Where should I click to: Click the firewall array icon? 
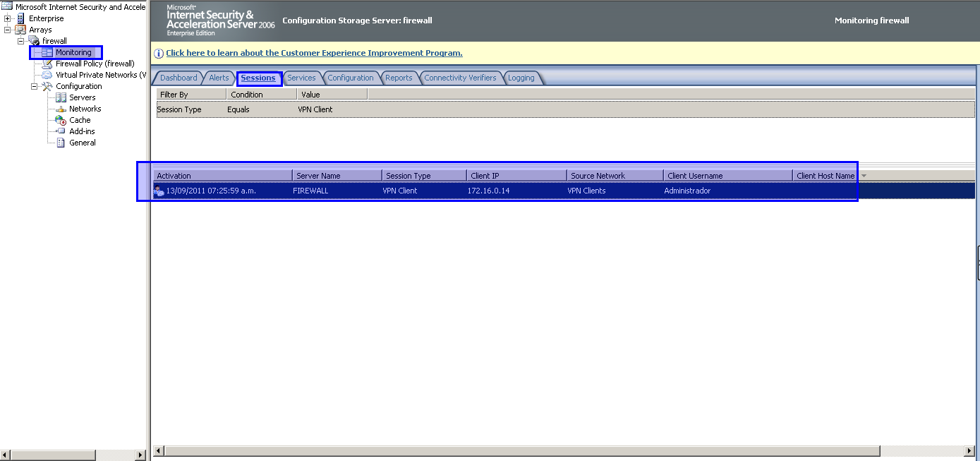point(34,41)
